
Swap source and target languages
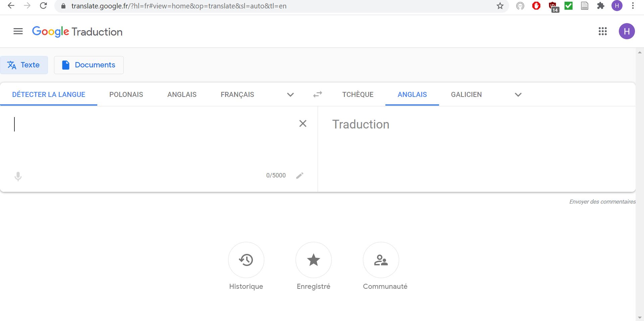318,95
